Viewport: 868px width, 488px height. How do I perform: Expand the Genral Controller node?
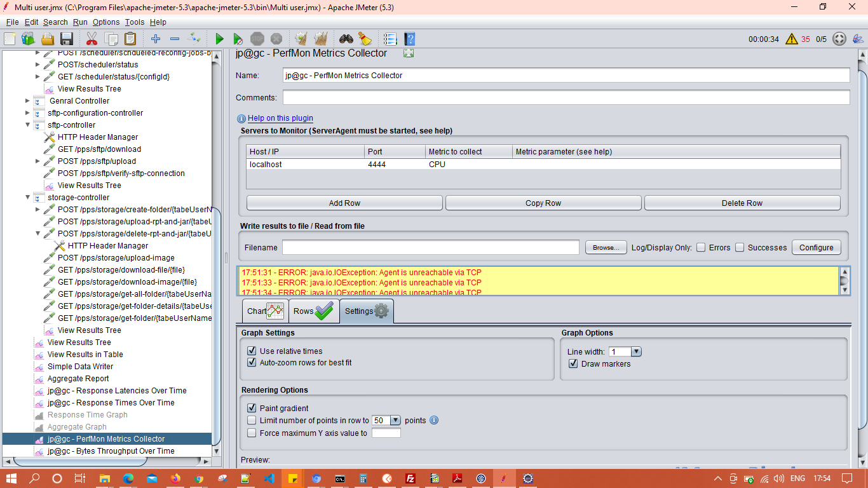click(x=28, y=101)
